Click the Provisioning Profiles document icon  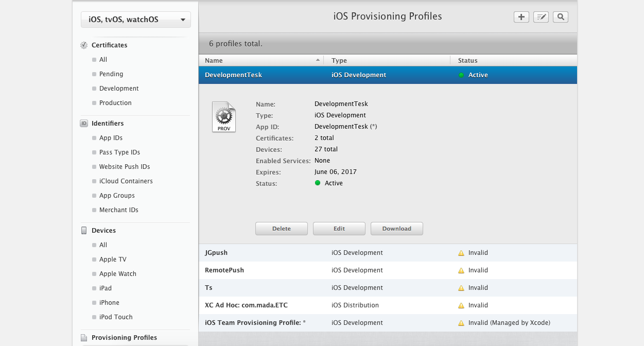coord(84,338)
